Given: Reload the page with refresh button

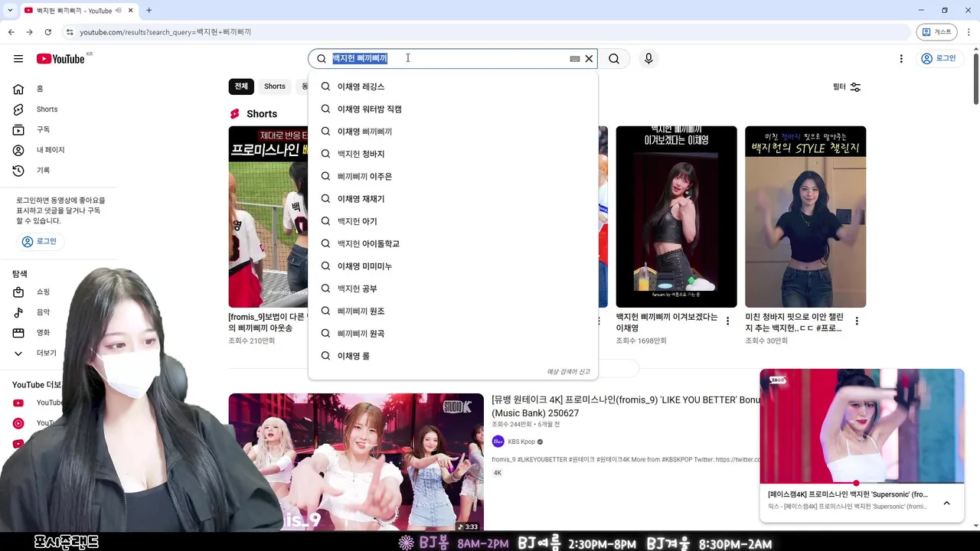Looking at the screenshot, I should 47,32.
